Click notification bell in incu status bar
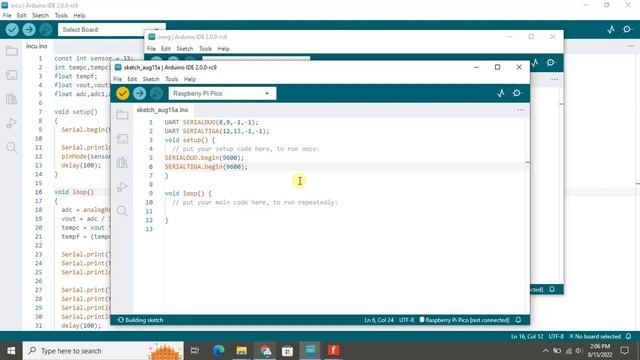The height and width of the screenshot is (360, 640). coord(629,336)
